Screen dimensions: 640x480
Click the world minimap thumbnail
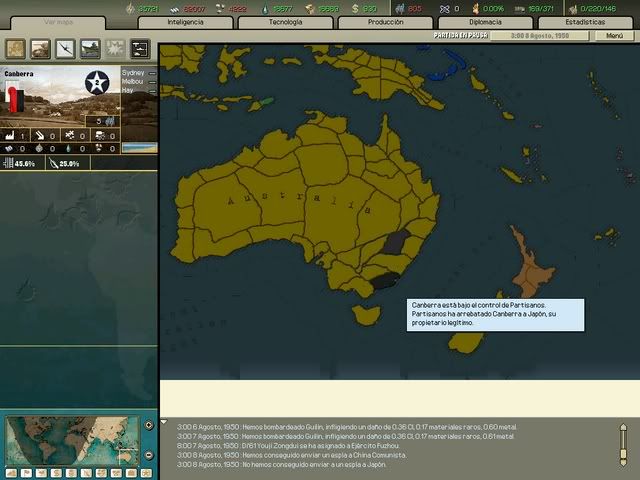[x=71, y=439]
